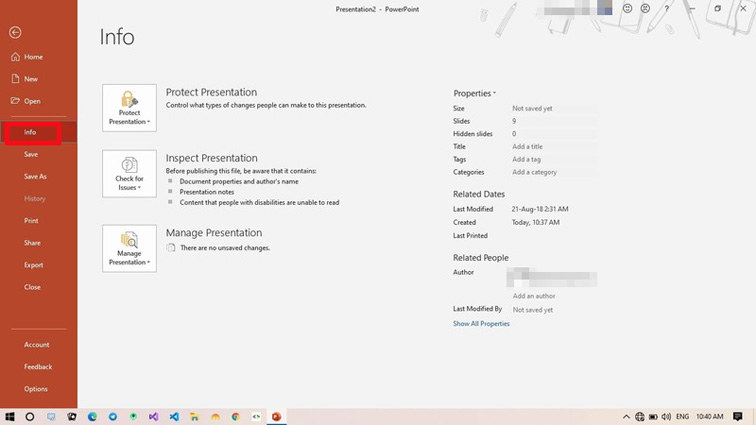Go to Home in Backstage menu
Viewport: 756px width, 425px height.
(33, 57)
